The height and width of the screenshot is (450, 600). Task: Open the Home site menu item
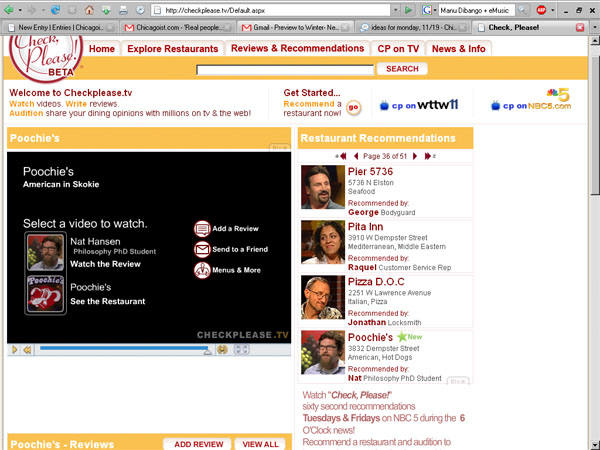[x=102, y=49]
